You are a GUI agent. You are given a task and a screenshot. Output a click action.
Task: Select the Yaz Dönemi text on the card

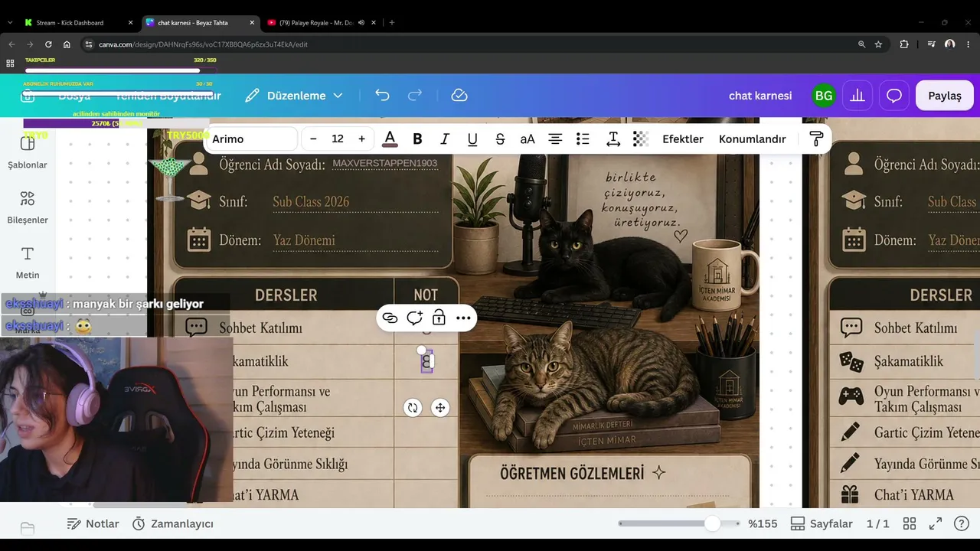click(x=304, y=240)
